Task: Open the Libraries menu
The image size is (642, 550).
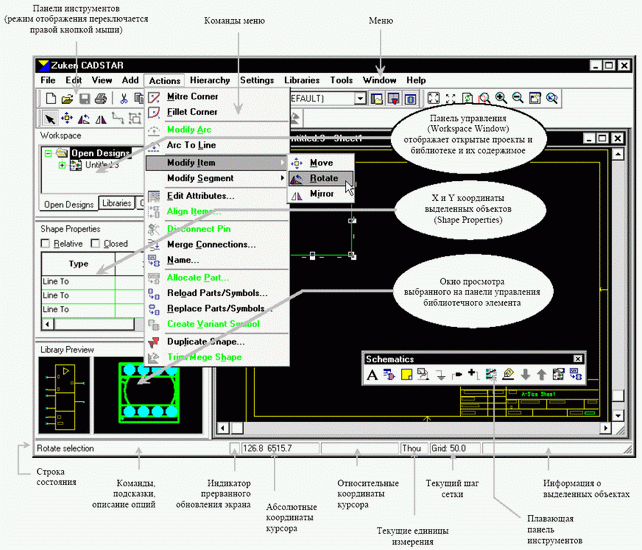Action: point(302,80)
